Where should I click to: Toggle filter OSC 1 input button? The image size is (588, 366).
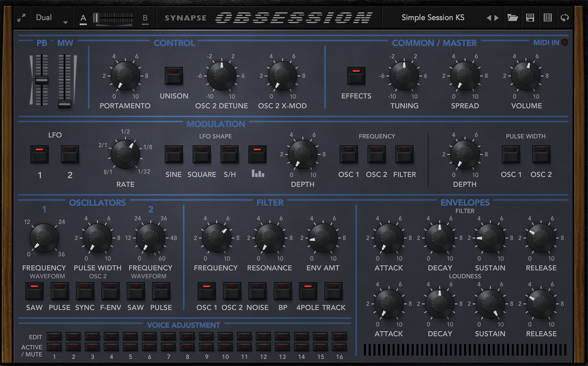(x=207, y=291)
